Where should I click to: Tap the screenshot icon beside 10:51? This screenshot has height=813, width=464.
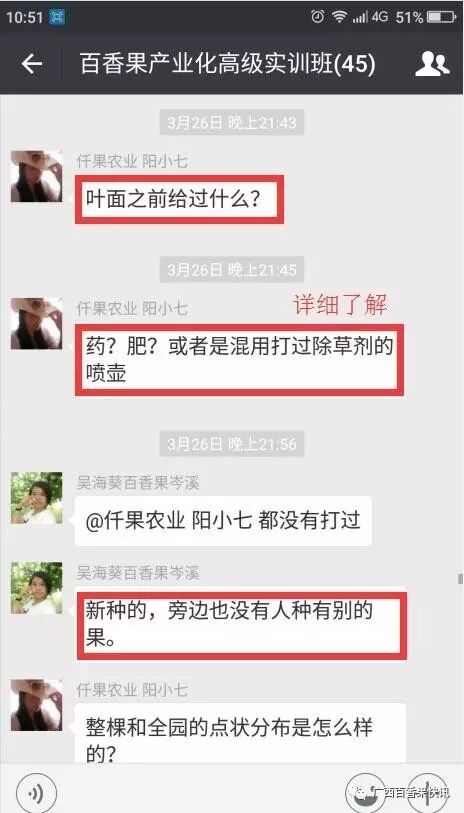tap(57, 17)
